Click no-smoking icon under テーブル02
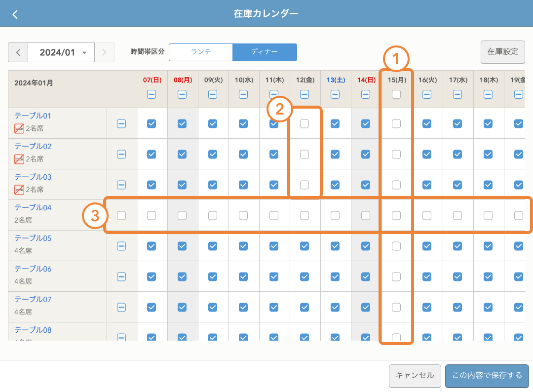533x392 pixels. pyautogui.click(x=19, y=159)
